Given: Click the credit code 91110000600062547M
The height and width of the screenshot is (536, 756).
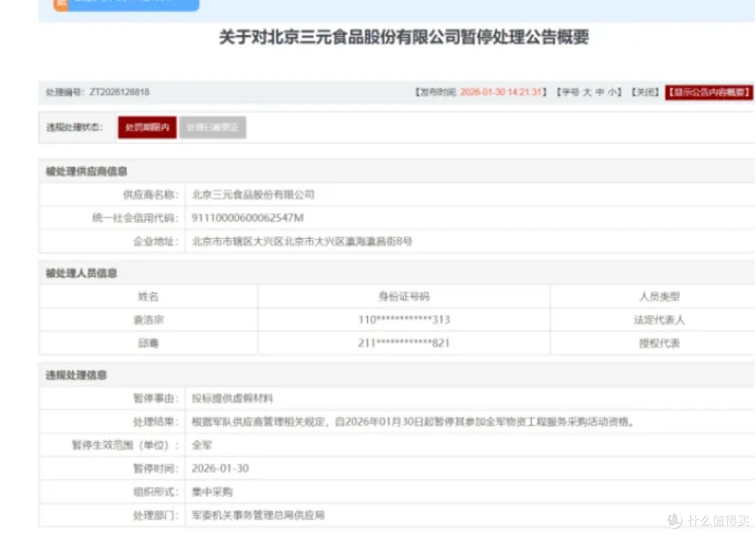Looking at the screenshot, I should (248, 218).
